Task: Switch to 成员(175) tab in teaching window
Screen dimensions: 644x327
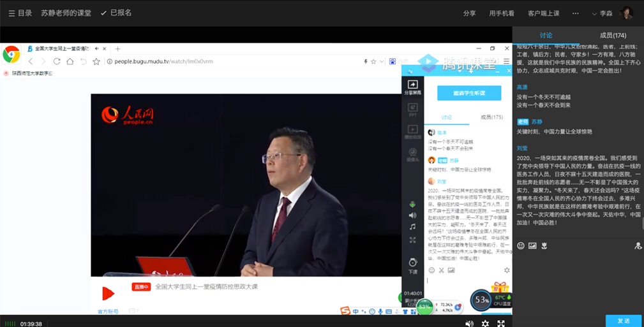Action: coord(491,117)
